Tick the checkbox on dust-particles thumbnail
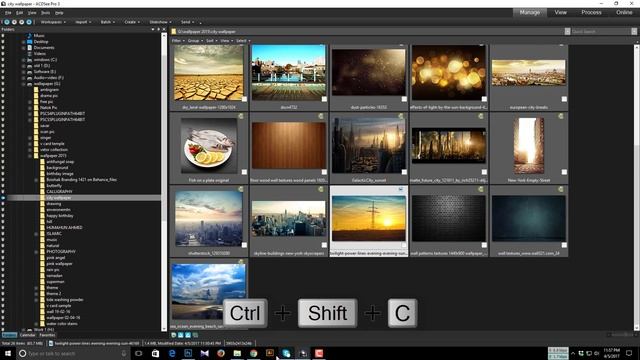640x360 pixels. coord(404,99)
